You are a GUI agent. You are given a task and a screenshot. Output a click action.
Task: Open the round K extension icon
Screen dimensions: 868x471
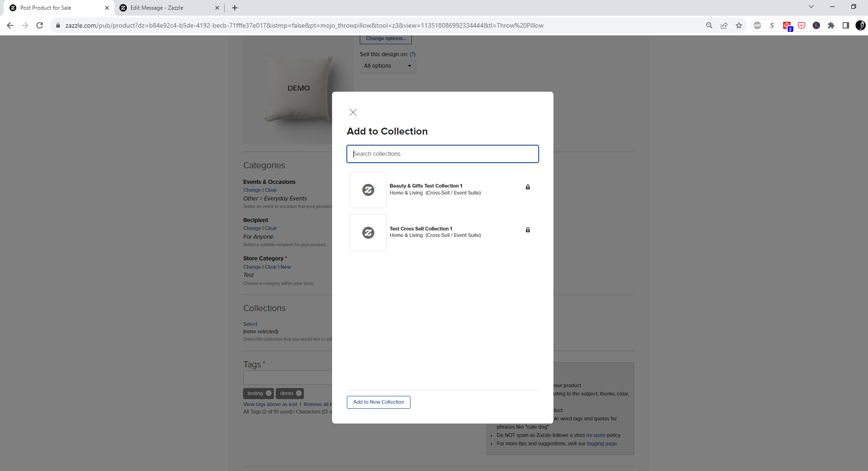pyautogui.click(x=816, y=25)
